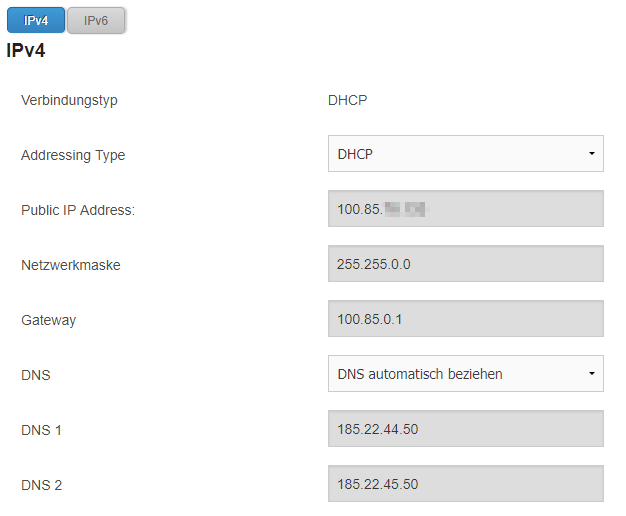
Task: Switch to the IPv6 tab
Action: click(96, 20)
